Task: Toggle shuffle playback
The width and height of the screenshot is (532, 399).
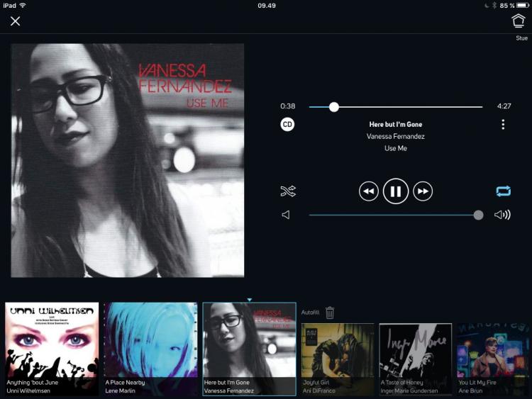Action: [288, 191]
